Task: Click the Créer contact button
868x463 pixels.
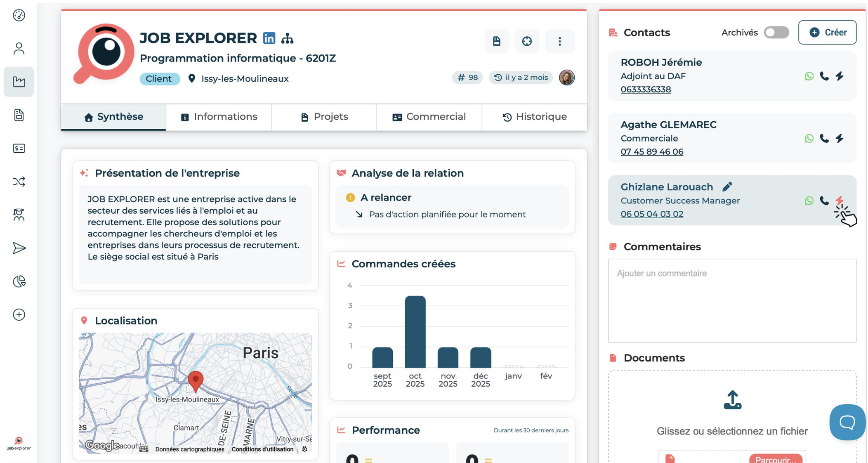Action: [x=827, y=33]
